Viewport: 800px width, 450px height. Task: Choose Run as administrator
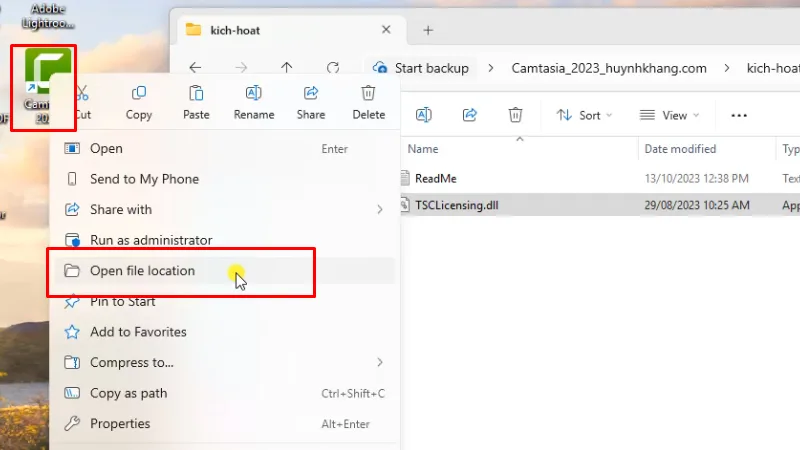(151, 240)
